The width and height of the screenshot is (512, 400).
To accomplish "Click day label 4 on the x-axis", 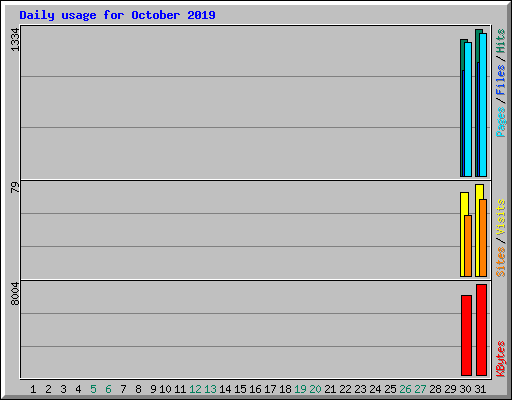I will coord(78,389).
